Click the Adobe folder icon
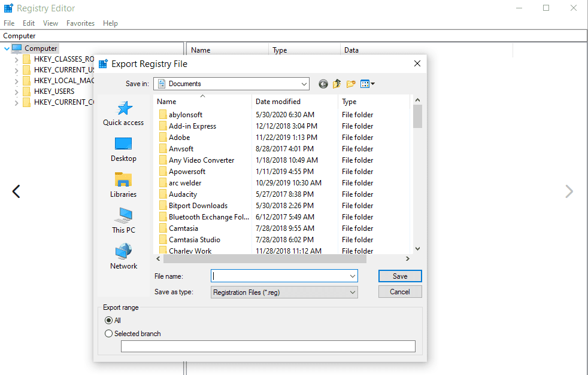Screen dimensions: 588x375 (163, 138)
